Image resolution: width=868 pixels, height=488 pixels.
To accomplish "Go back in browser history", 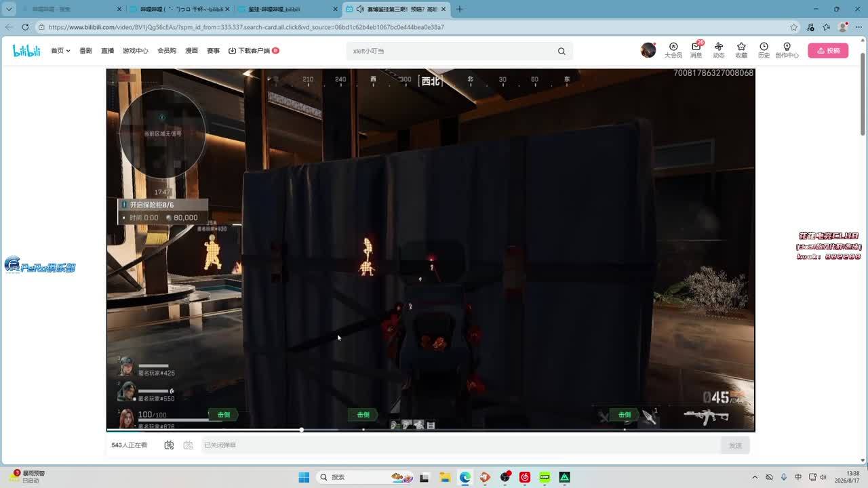I will click(9, 27).
